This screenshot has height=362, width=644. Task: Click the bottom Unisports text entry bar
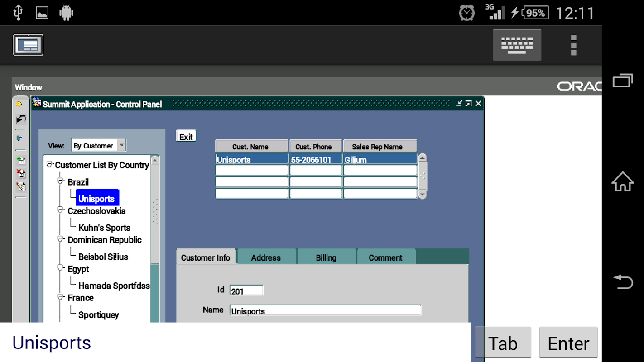(235, 342)
